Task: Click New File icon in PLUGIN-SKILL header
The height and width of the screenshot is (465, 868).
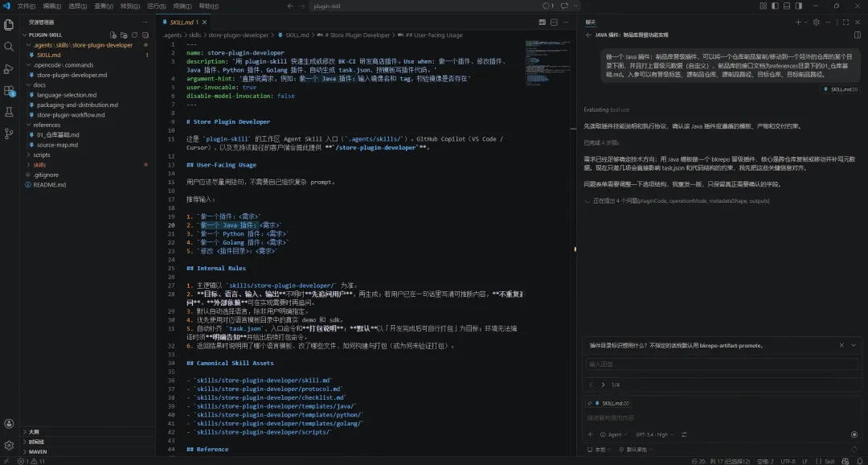Action: [113, 35]
